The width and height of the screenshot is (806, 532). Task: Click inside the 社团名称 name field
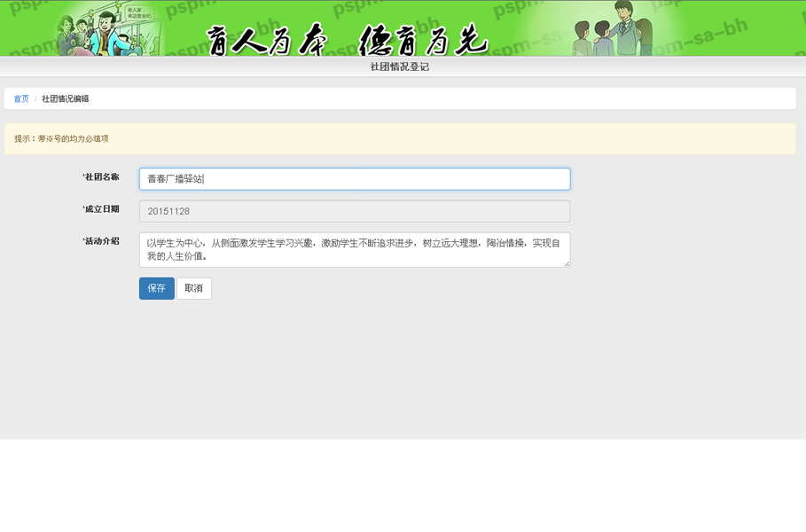[355, 178]
